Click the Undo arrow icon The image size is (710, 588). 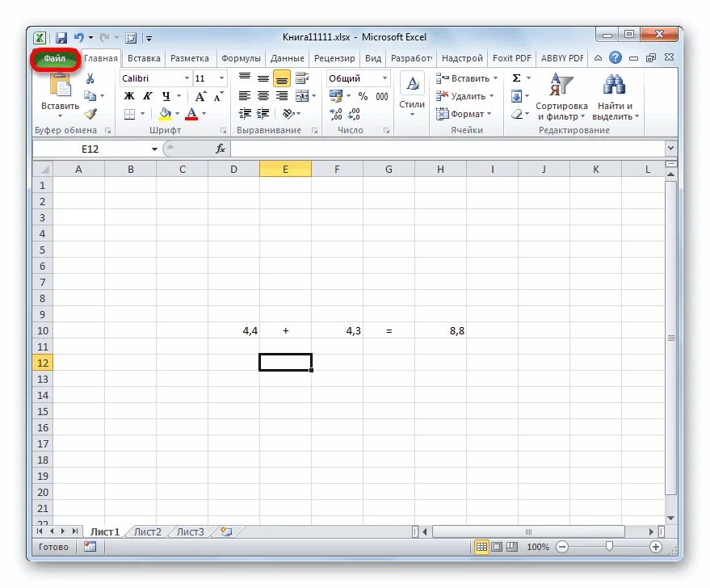[79, 38]
